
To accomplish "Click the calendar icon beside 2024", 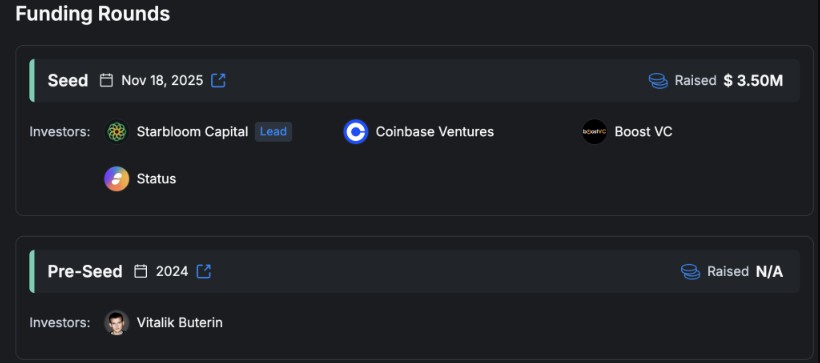I will pyautogui.click(x=141, y=271).
